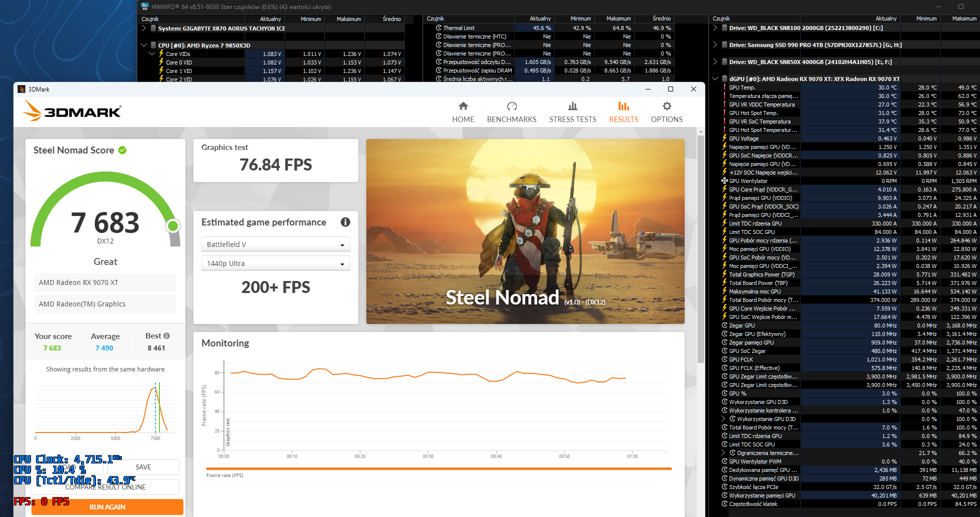Expand the System GIGABYTE X870 node in HWiNFO
Image resolution: width=980 pixels, height=517 pixels.
[x=144, y=28]
